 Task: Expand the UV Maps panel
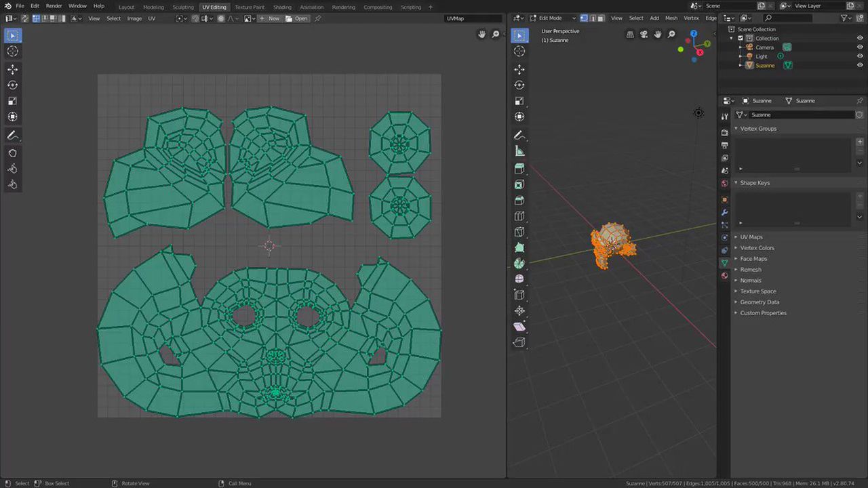751,237
